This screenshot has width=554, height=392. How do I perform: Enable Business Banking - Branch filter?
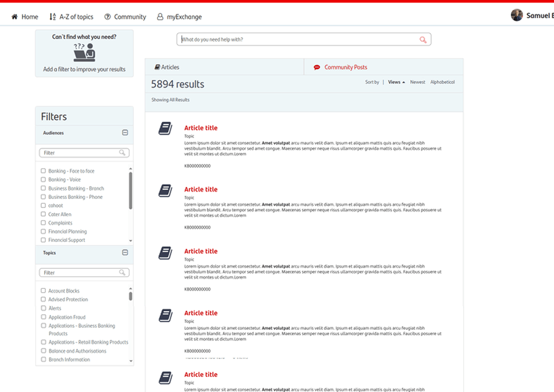coord(43,188)
